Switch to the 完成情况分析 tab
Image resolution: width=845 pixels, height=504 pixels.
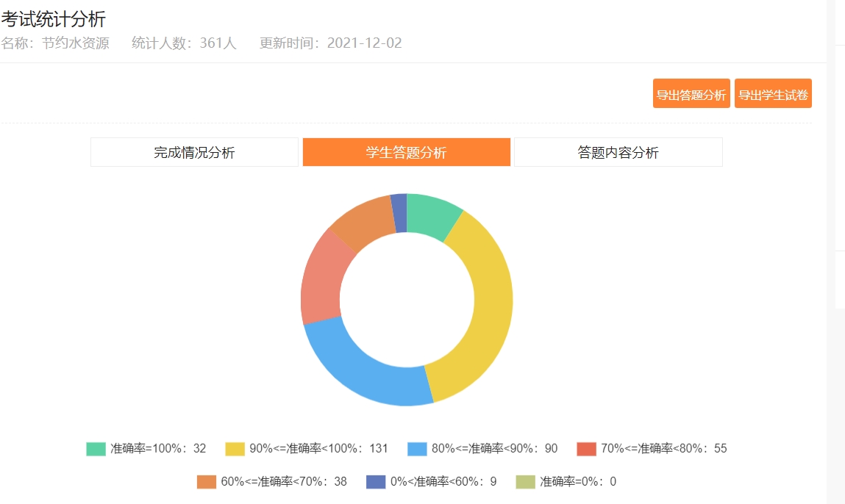click(x=194, y=152)
